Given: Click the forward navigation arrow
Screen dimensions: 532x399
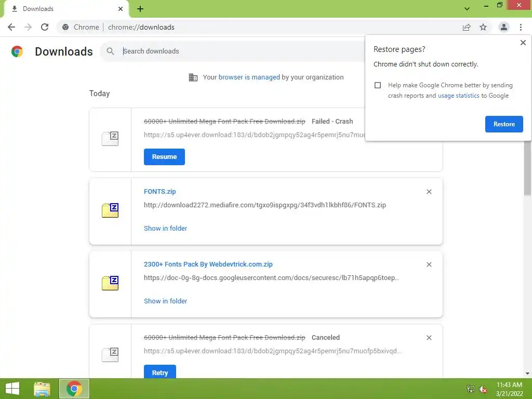Looking at the screenshot, I should point(28,27).
